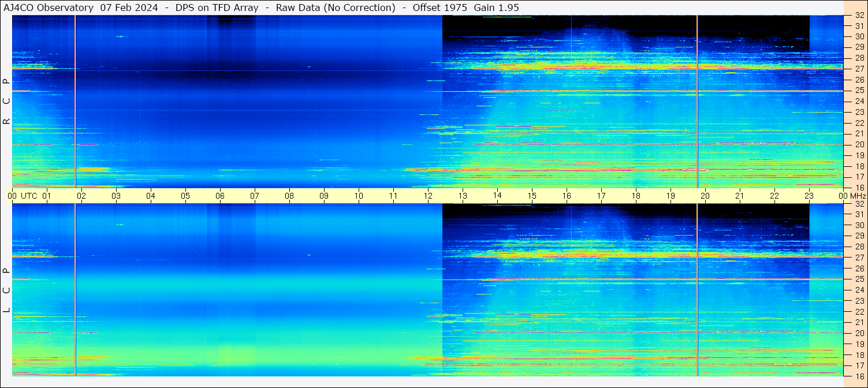
Task: Click the 31 frequency label in LCP panel
Action: pyautogui.click(x=859, y=215)
